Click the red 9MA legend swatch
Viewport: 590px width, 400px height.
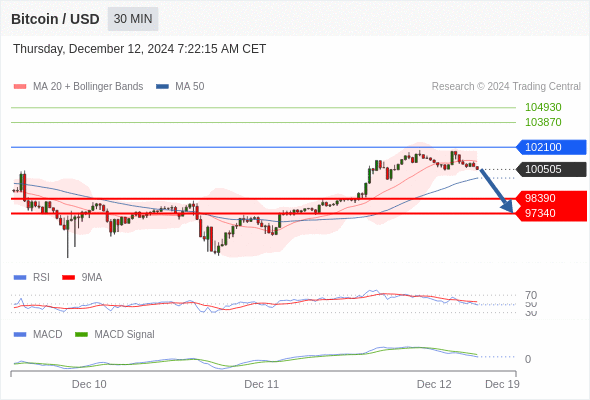tap(68, 278)
